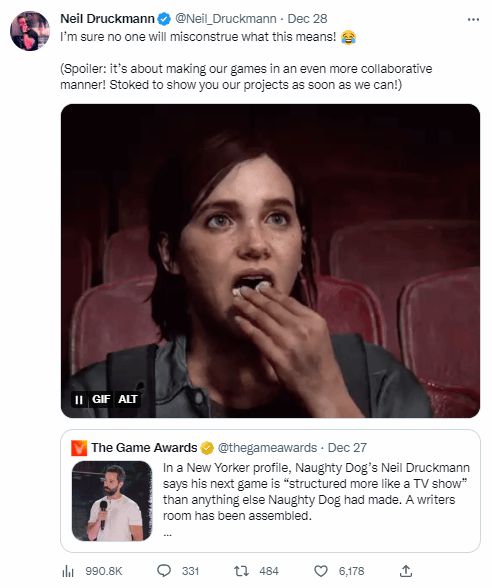Open the three-dot more options menu
Screen dimensions: 492x588
[473, 20]
